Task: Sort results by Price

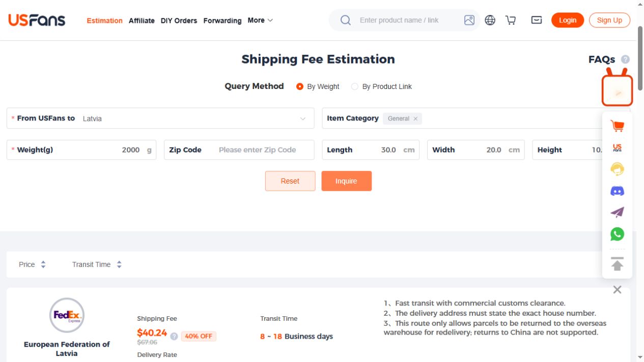Action: [32, 264]
